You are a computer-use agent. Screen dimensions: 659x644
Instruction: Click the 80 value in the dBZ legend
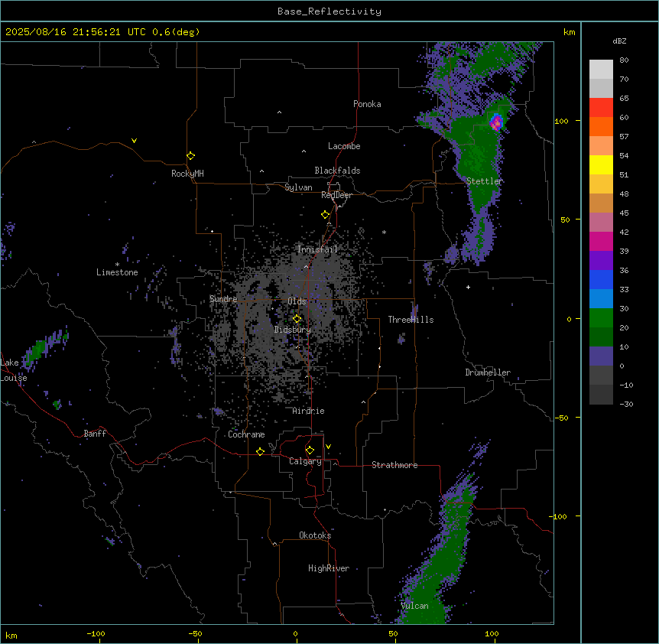pos(624,60)
